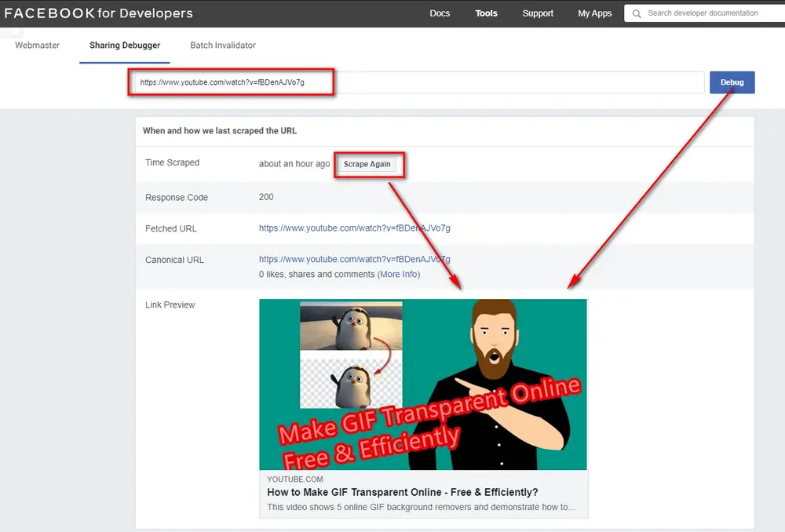Viewport: 785px width, 532px height.
Task: Click the preview title How to Make GIF Transparent
Action: (x=403, y=493)
